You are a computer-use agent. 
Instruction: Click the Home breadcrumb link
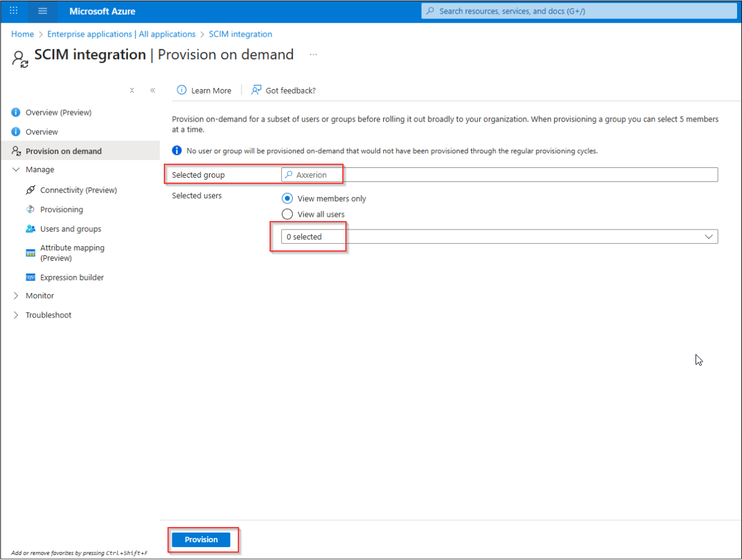pyautogui.click(x=23, y=34)
